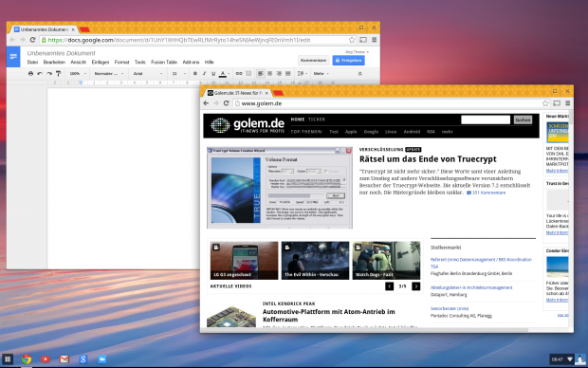Show next videos with right arrow
Viewport: 588px width, 368px height.
(416, 286)
